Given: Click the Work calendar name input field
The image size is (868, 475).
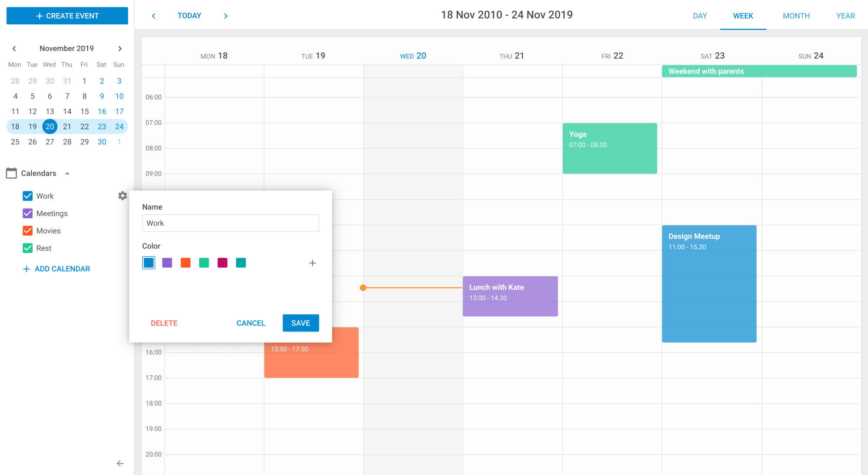Looking at the screenshot, I should click(231, 223).
